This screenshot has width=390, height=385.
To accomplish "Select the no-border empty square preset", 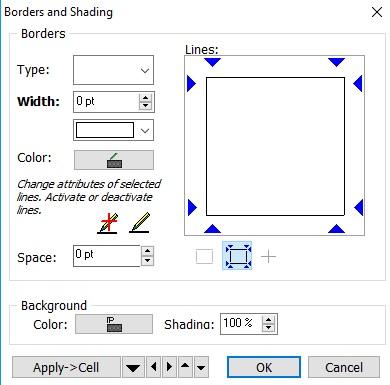I will (x=204, y=257).
